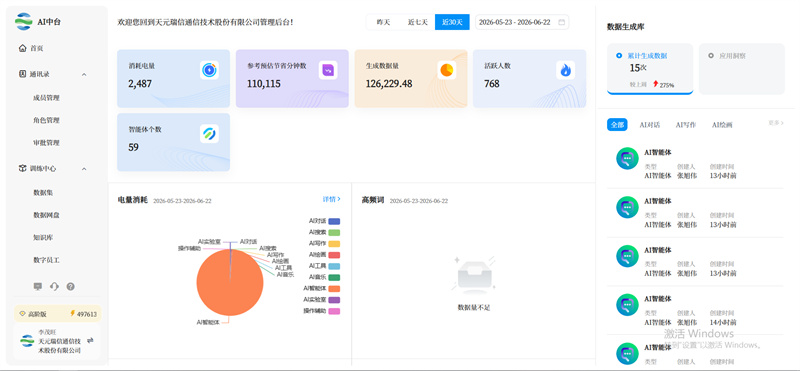800x371 pixels.
Task: Open the date range picker 2026-05-23 - 2026-06-22
Action: pos(522,22)
